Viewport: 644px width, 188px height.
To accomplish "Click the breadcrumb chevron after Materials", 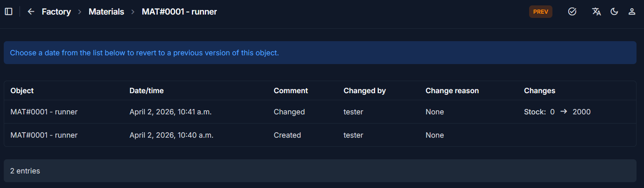I will 133,12.
